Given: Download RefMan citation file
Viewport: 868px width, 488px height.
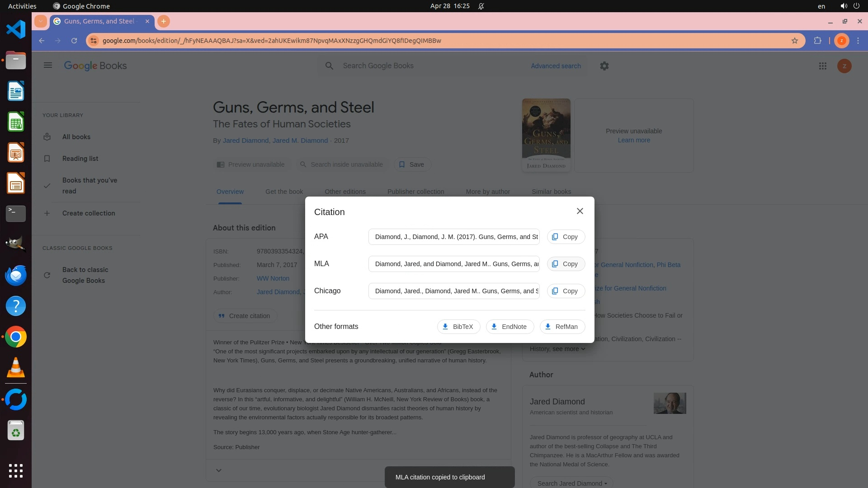Looking at the screenshot, I should (x=561, y=327).
